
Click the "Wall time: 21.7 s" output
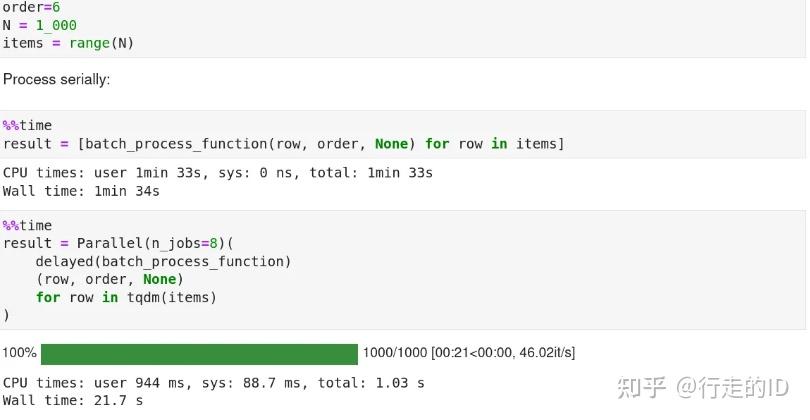pos(73,401)
